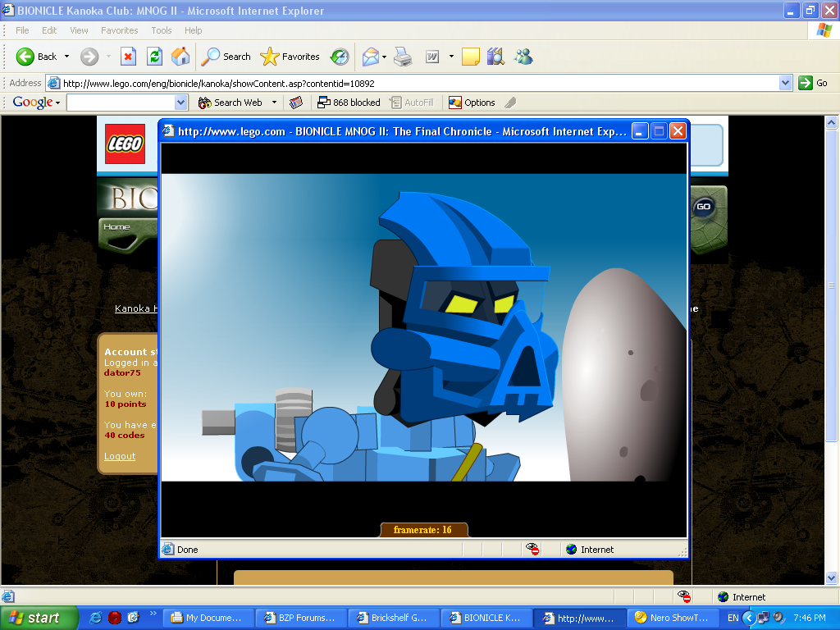Viewport: 840px width, 630px height.
Task: Click the yellow Discuss note icon
Action: coord(470,57)
